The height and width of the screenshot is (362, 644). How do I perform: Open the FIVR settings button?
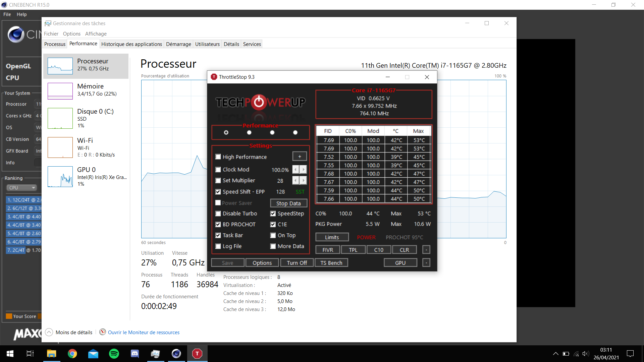click(328, 250)
